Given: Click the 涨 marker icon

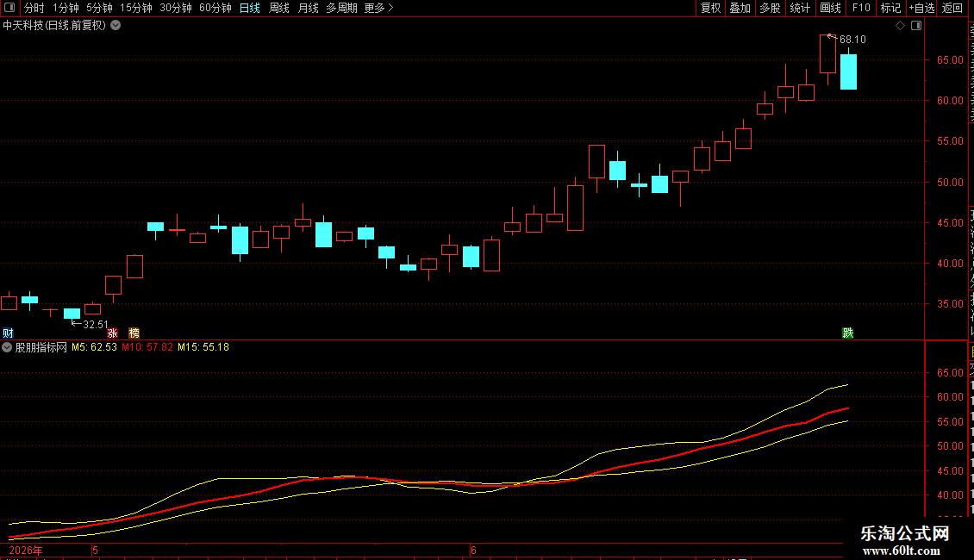Looking at the screenshot, I should click(x=112, y=333).
